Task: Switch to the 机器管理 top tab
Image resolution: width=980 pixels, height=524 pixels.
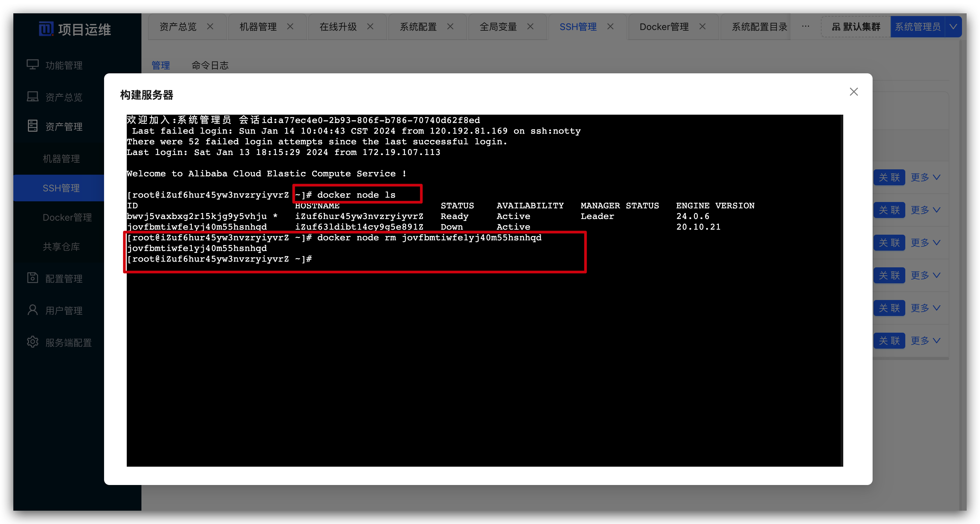Action: point(258,27)
